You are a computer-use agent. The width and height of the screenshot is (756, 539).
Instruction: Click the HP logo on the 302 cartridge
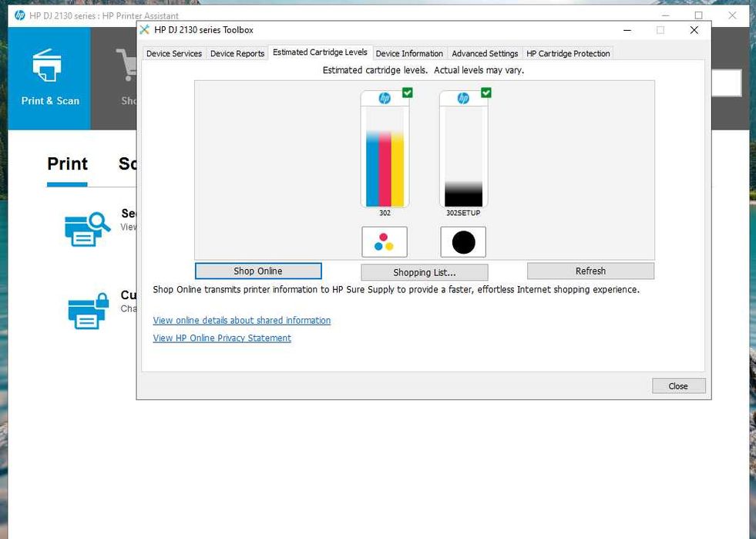point(385,99)
